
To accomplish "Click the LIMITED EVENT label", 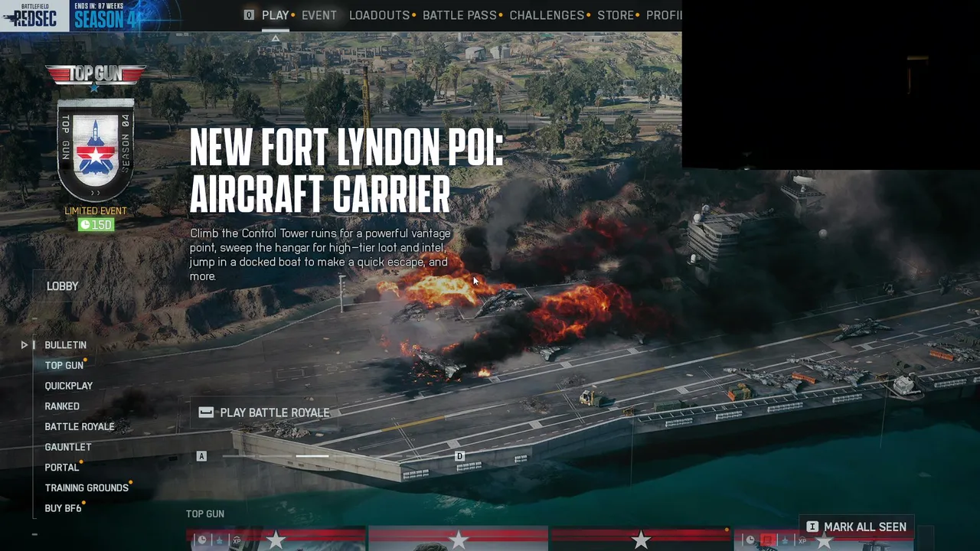I will [96, 211].
